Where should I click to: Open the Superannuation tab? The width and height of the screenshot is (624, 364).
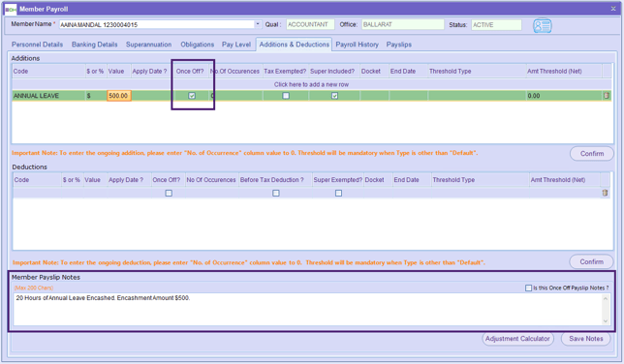(149, 45)
